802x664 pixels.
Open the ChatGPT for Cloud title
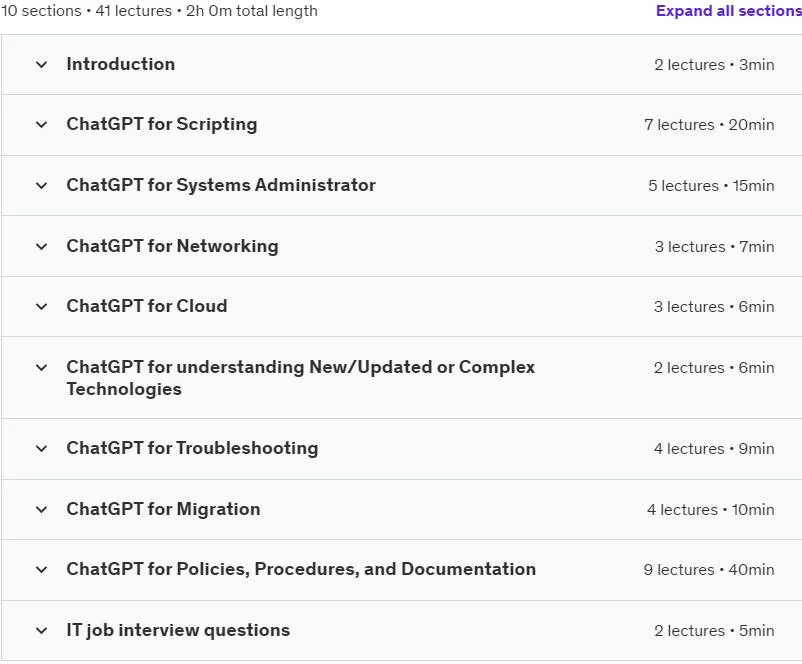coord(147,306)
